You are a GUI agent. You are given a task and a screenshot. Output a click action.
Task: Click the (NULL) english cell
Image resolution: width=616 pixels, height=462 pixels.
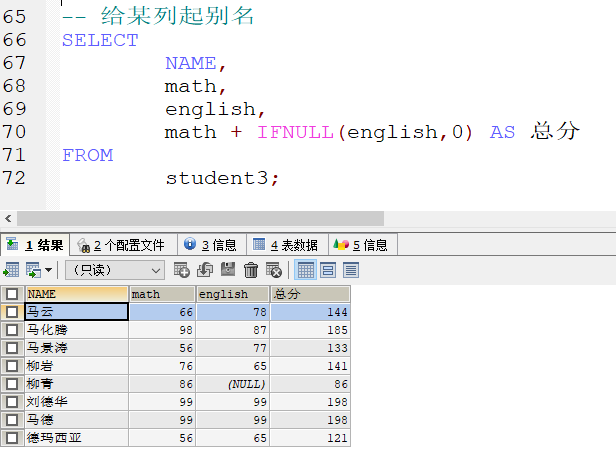click(x=233, y=384)
